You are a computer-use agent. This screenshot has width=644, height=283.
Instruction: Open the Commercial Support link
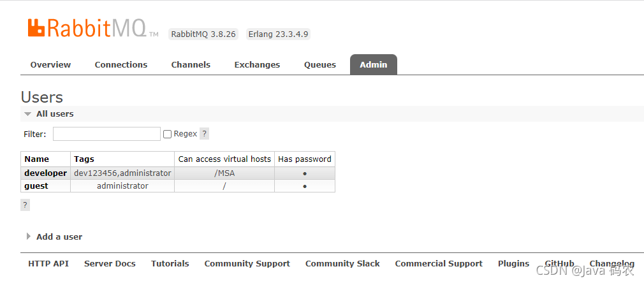tap(439, 264)
